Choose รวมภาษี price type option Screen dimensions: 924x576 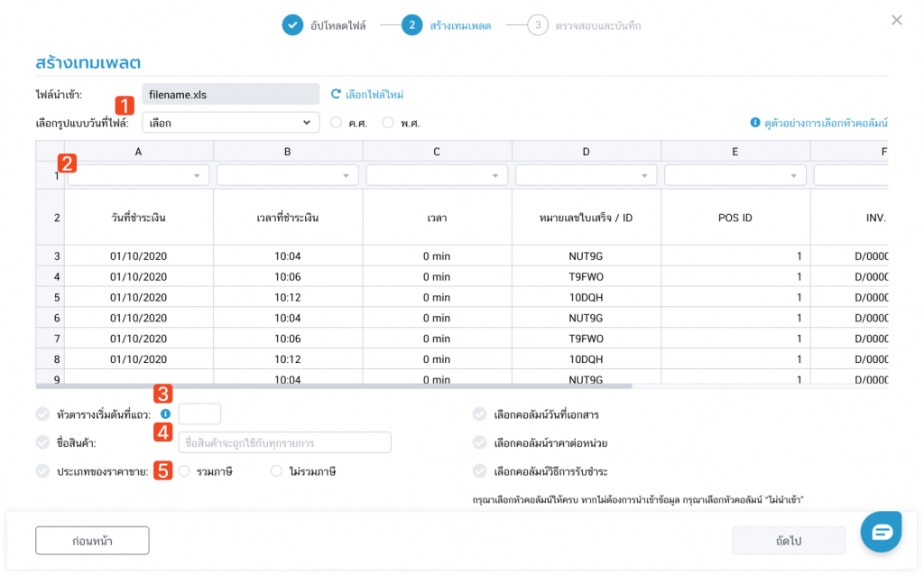(185, 470)
